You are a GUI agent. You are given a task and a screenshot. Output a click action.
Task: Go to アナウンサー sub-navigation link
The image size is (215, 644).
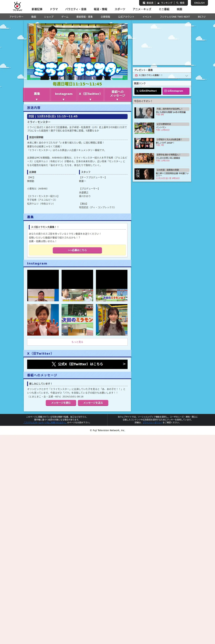click(16, 17)
